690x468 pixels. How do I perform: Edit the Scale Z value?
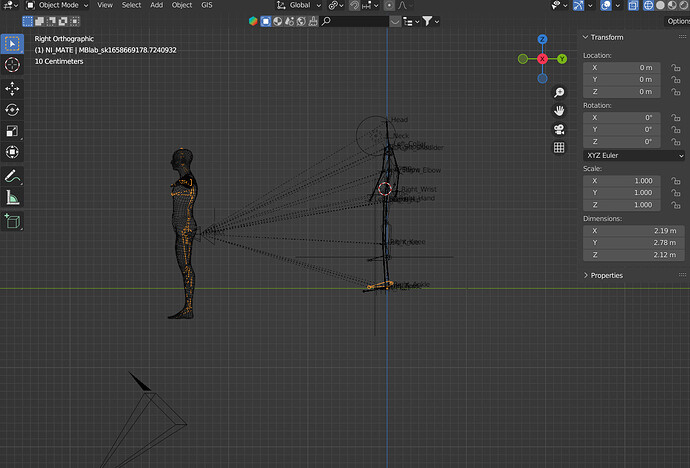(622, 205)
